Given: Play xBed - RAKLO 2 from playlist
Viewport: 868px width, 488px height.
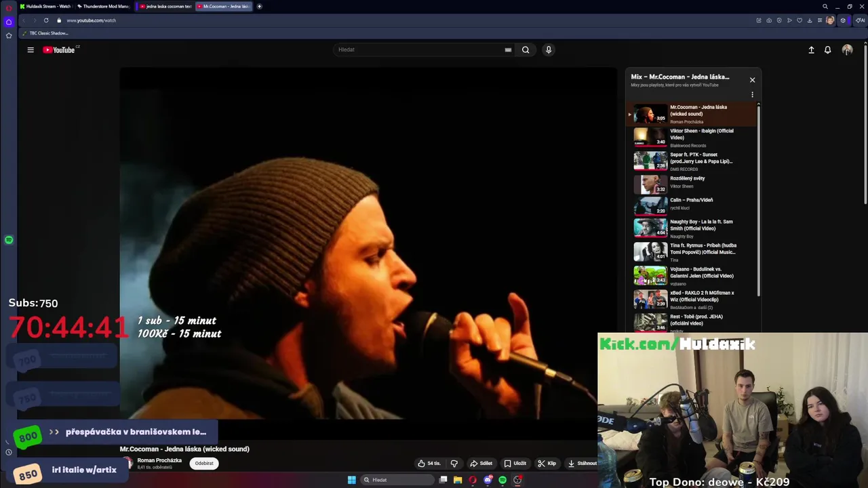Looking at the screenshot, I should (691, 300).
